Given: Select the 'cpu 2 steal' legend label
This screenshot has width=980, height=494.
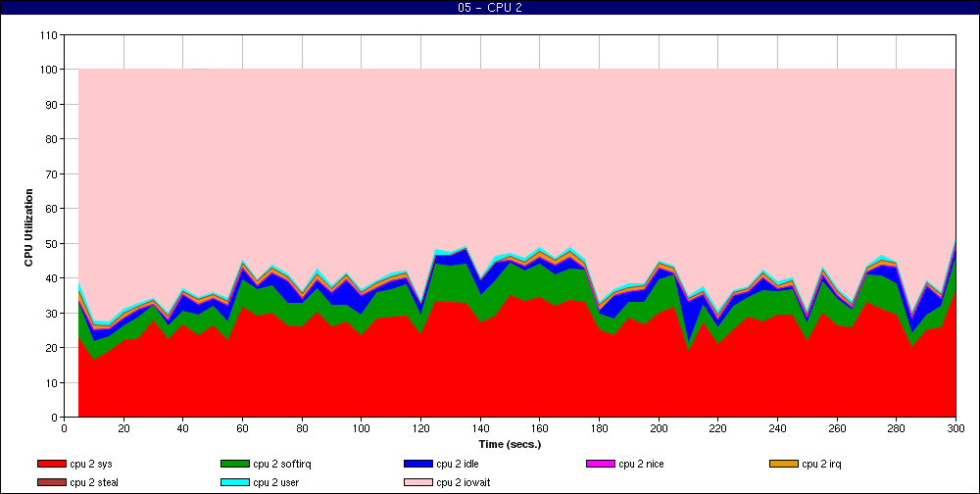Looking at the screenshot, I should [x=94, y=483].
